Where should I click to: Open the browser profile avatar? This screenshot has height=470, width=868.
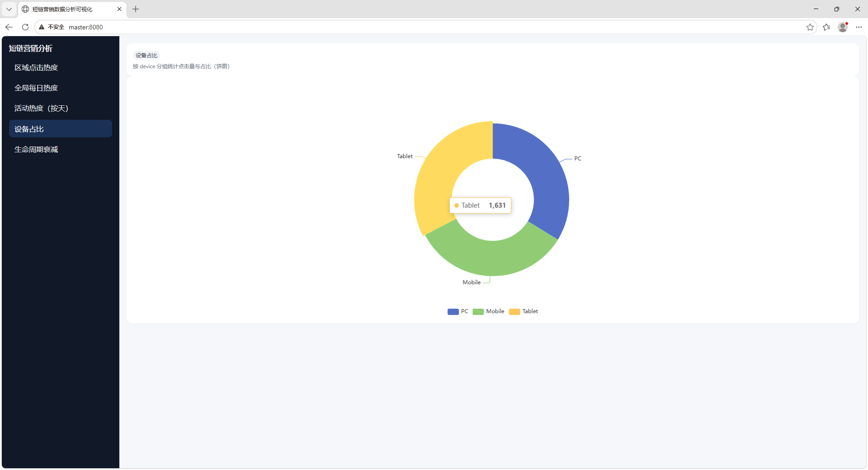(x=843, y=27)
